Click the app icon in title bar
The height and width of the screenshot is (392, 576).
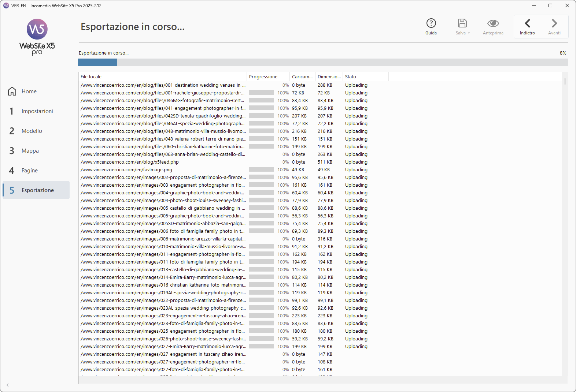point(6,6)
